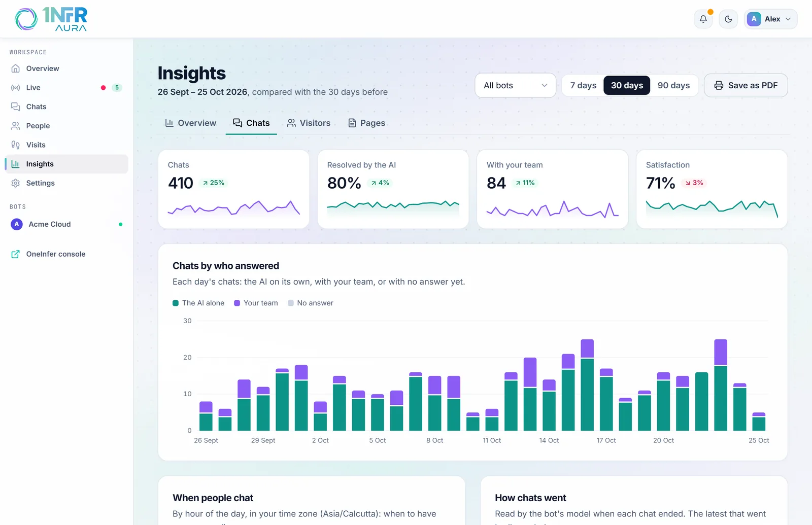Select the Acme Cloud bot
Screen dimensions: 812x525
point(66,224)
